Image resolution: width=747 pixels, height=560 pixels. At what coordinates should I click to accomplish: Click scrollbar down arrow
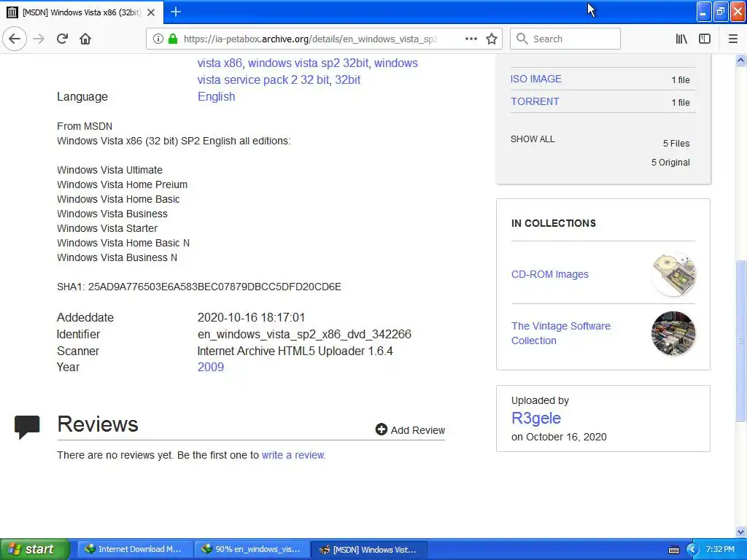[741, 532]
